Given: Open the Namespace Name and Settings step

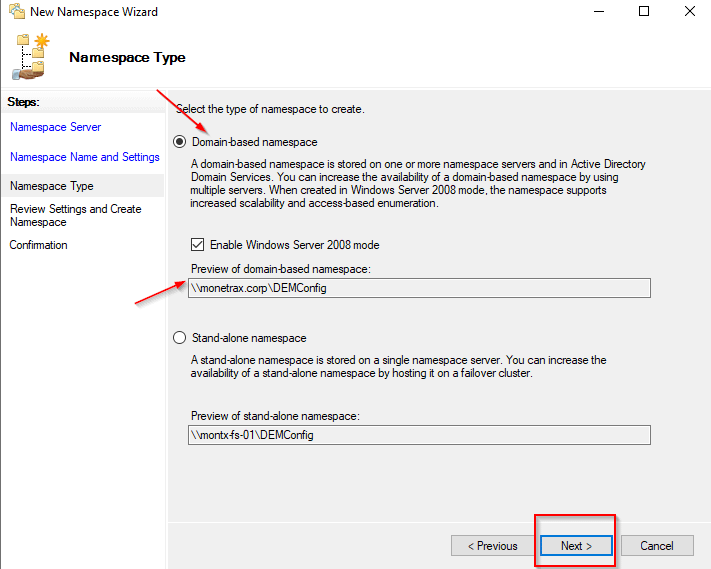Looking at the screenshot, I should click(x=84, y=157).
